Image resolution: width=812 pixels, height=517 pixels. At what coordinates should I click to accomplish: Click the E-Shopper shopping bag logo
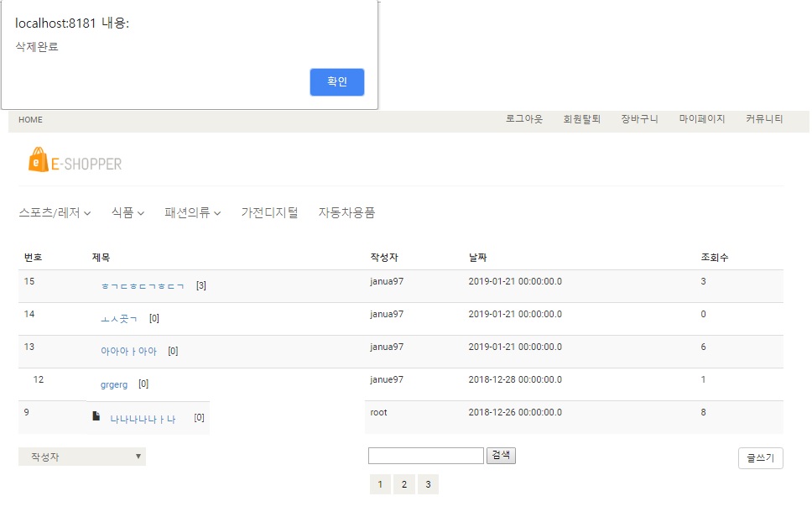pos(75,159)
